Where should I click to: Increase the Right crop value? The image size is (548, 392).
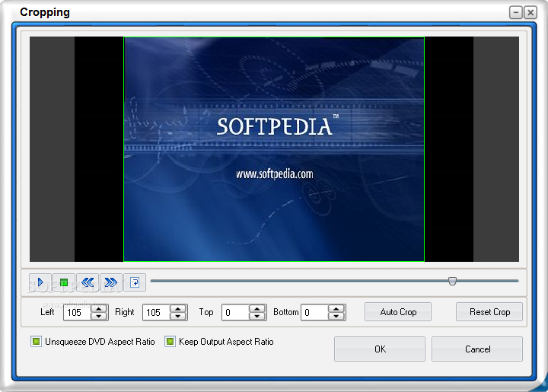pos(178,309)
